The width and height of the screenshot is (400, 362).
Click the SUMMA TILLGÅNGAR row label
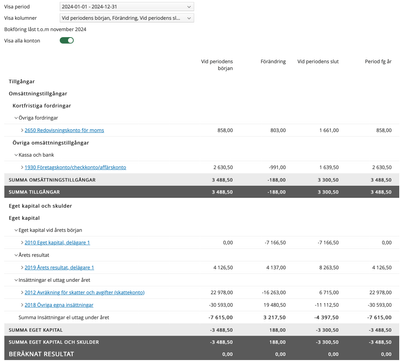[x=34, y=192]
